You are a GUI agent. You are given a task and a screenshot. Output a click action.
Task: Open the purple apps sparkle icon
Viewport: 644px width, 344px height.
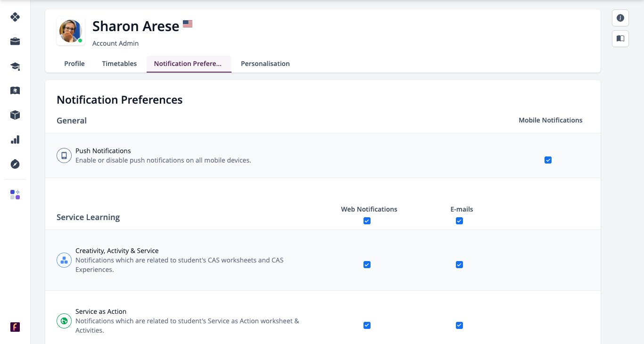click(x=15, y=195)
